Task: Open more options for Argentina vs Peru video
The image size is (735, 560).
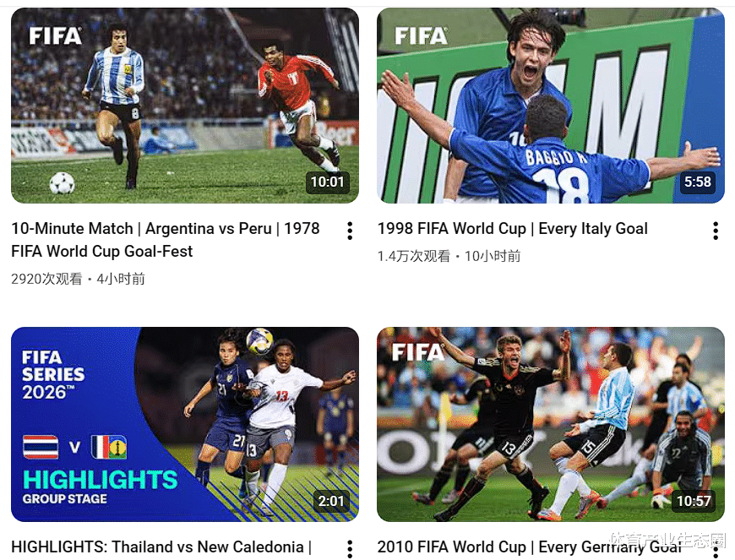Action: coord(350,231)
